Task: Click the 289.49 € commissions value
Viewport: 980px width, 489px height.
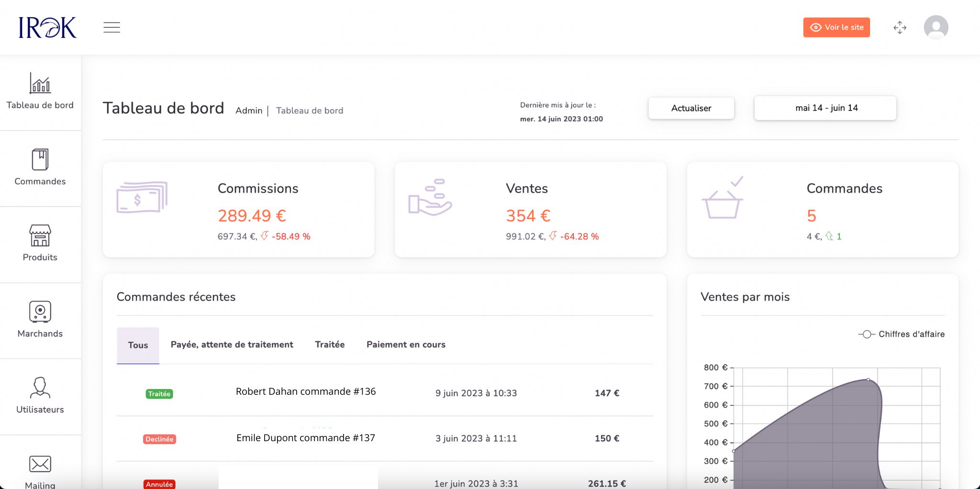Action: [252, 216]
